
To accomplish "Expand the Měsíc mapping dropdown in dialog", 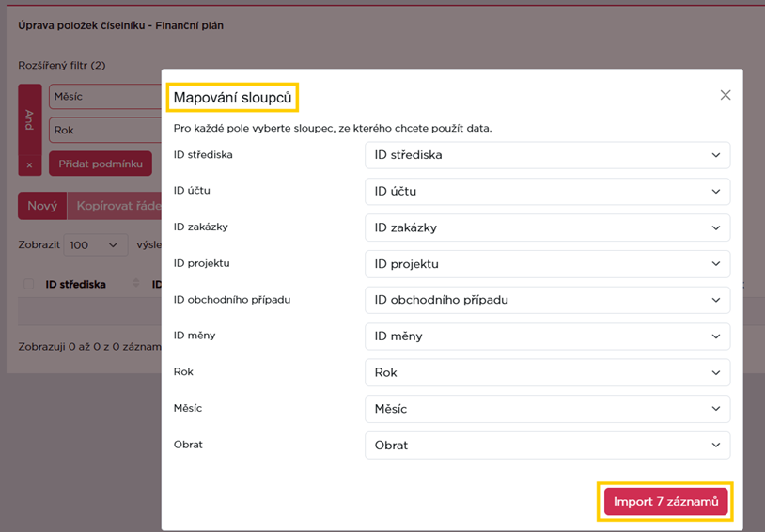I will [x=547, y=409].
